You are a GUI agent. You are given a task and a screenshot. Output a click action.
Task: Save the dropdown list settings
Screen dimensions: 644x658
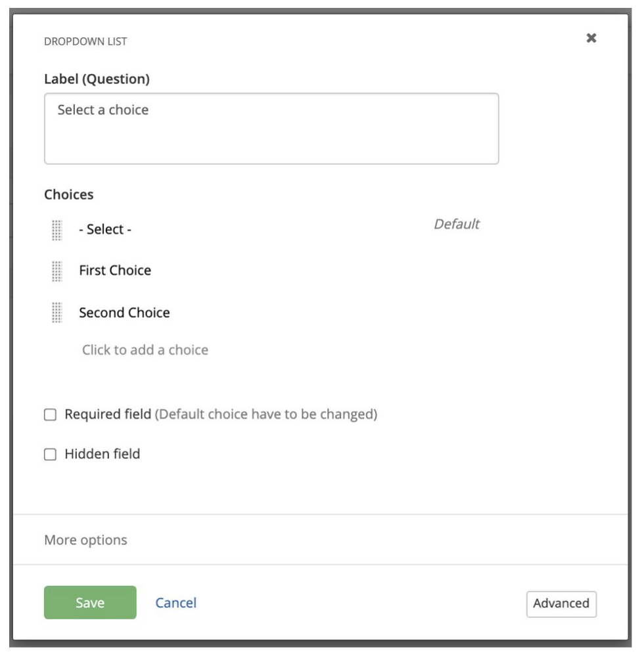(90, 603)
